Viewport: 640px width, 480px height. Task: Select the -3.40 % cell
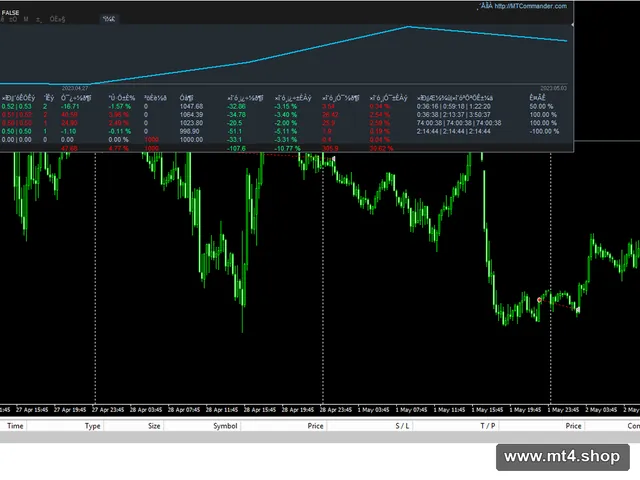coord(286,115)
